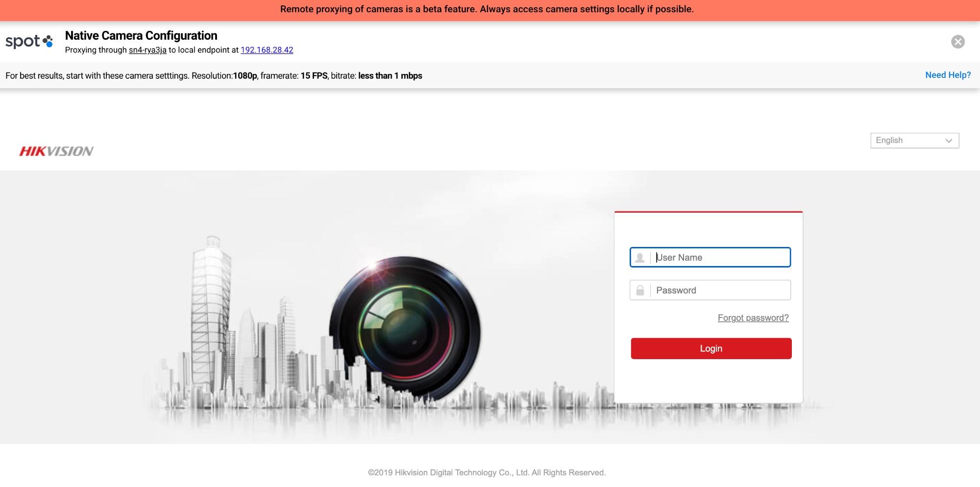The height and width of the screenshot is (487, 980).
Task: Click the Need Help? link
Action: click(948, 75)
